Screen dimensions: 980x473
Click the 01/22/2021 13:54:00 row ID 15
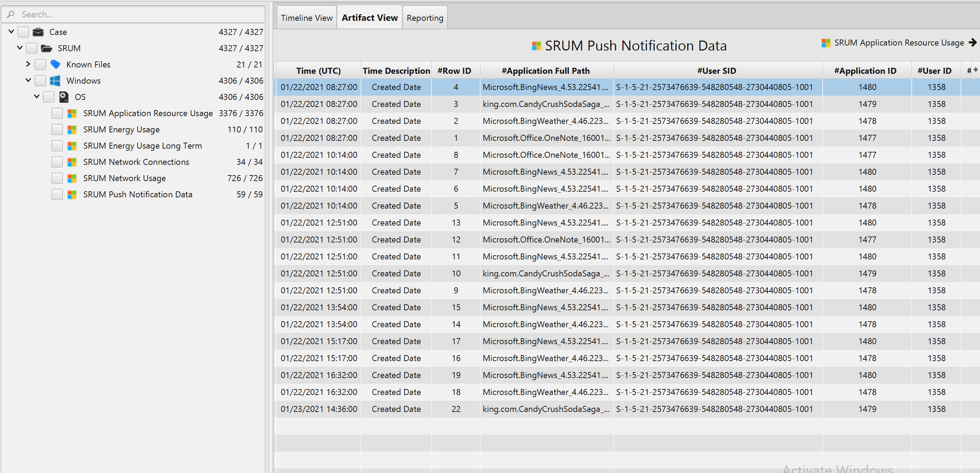[x=627, y=307]
